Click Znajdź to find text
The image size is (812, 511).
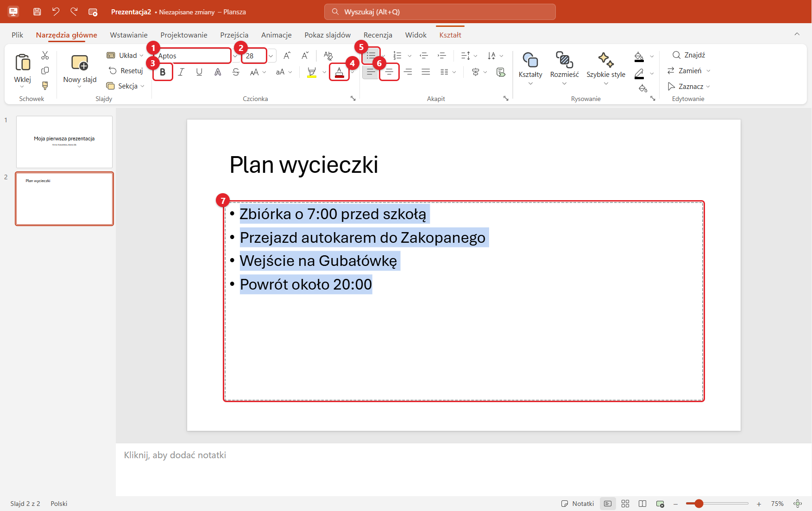coord(689,55)
